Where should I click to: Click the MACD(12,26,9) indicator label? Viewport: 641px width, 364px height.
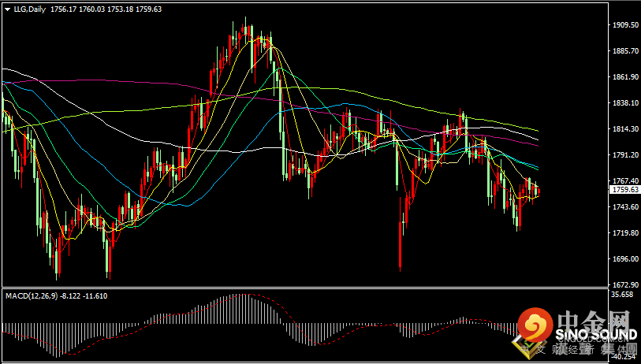coord(31,296)
